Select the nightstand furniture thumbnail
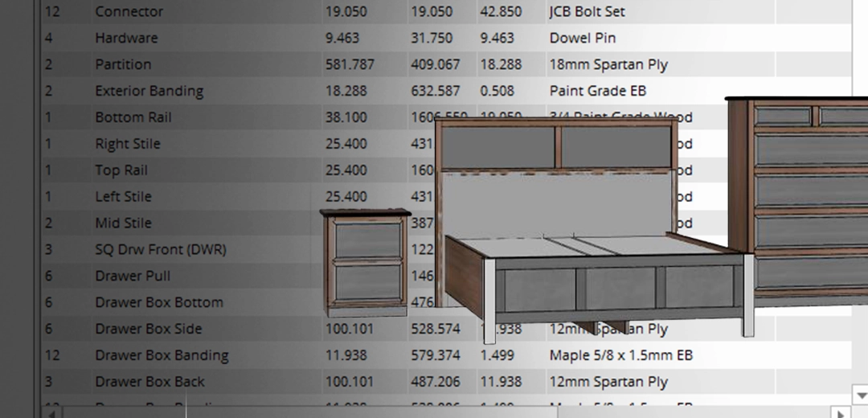Image resolution: width=868 pixels, height=418 pixels. (366, 262)
